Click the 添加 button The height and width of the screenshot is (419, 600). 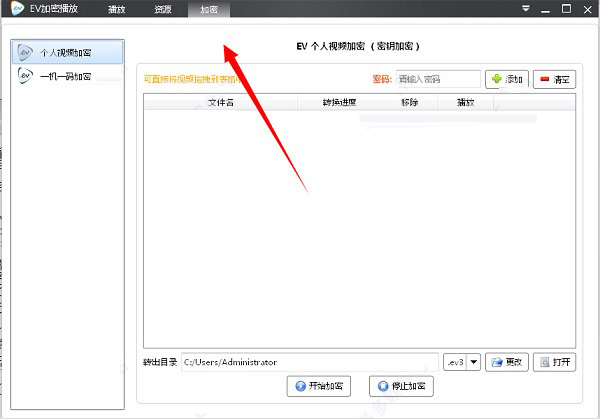click(x=507, y=79)
